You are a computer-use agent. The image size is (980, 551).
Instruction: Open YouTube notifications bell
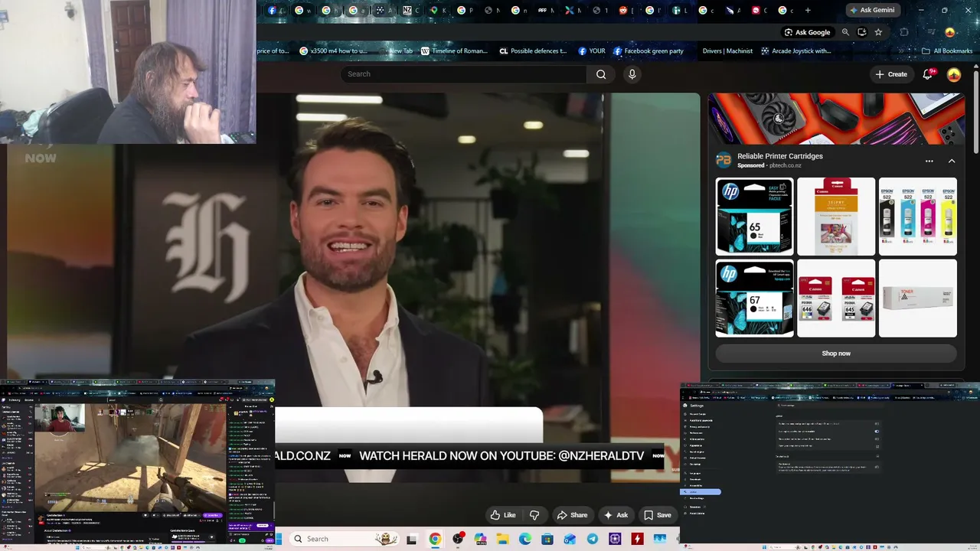coord(927,74)
